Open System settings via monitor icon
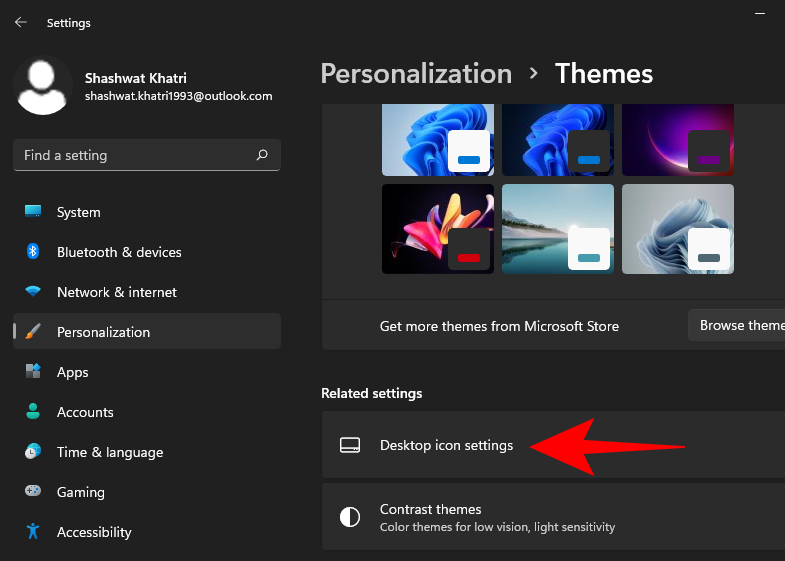The height and width of the screenshot is (561, 785). pyautogui.click(x=33, y=212)
